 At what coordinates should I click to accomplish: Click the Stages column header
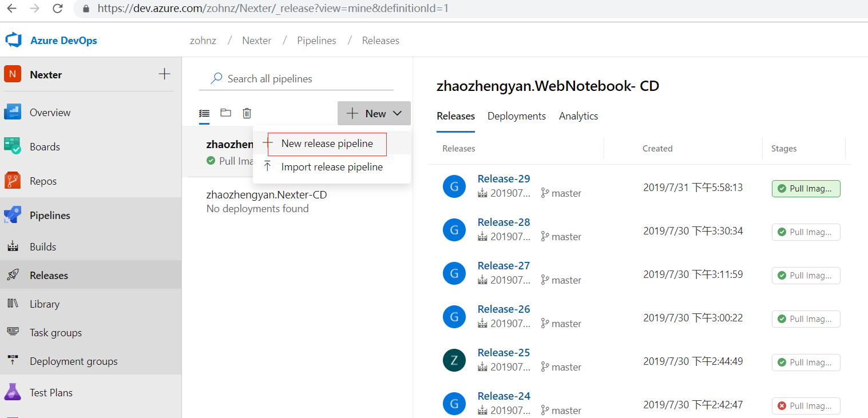(x=784, y=149)
